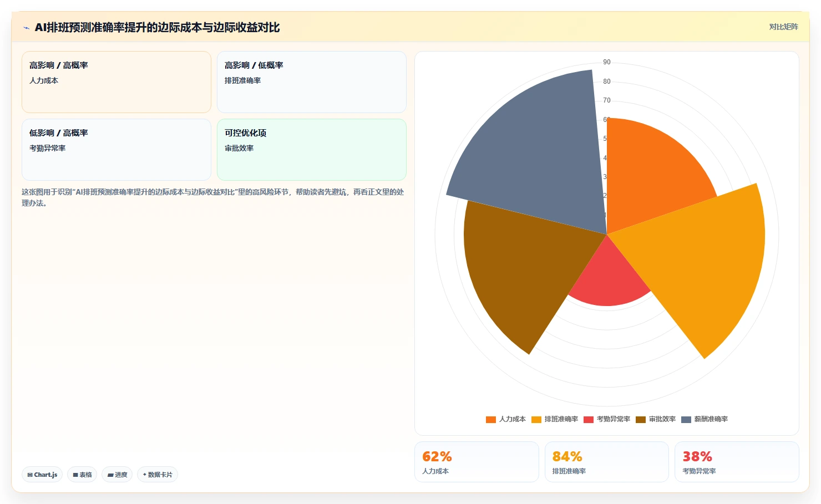Toggle 考勤异常率 red legend swatch
The image size is (821, 504).
pyautogui.click(x=588, y=420)
